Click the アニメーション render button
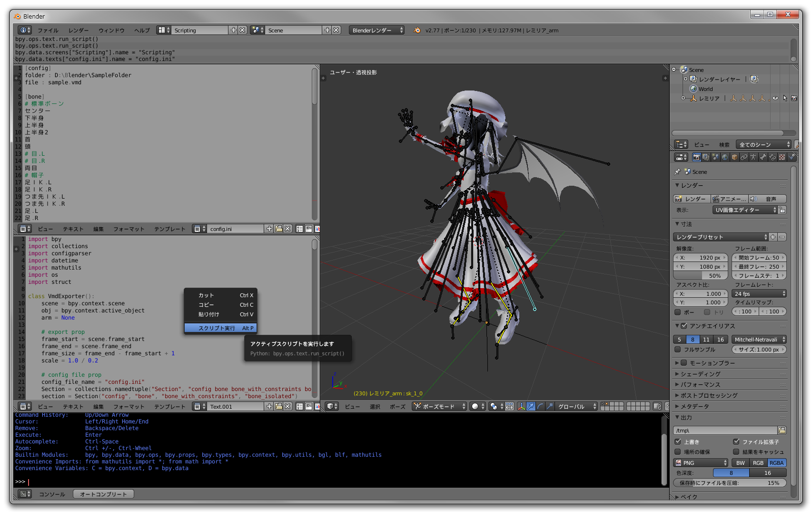The height and width of the screenshot is (512, 812). (729, 199)
